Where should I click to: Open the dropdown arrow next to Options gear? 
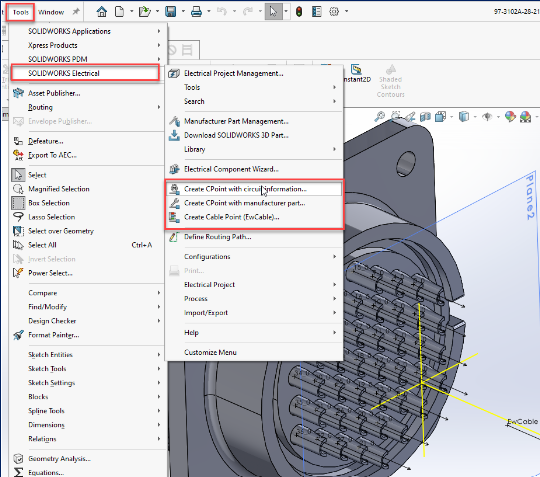(346, 12)
